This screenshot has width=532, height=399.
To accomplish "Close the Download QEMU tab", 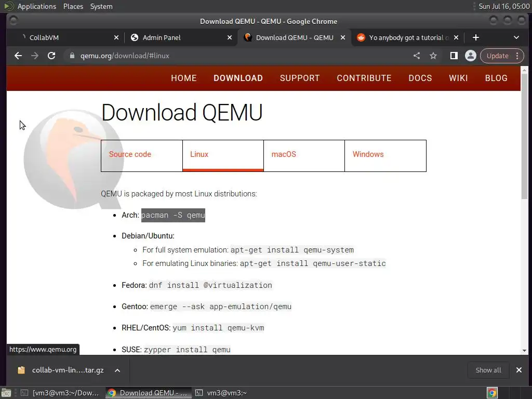I will click(x=343, y=37).
